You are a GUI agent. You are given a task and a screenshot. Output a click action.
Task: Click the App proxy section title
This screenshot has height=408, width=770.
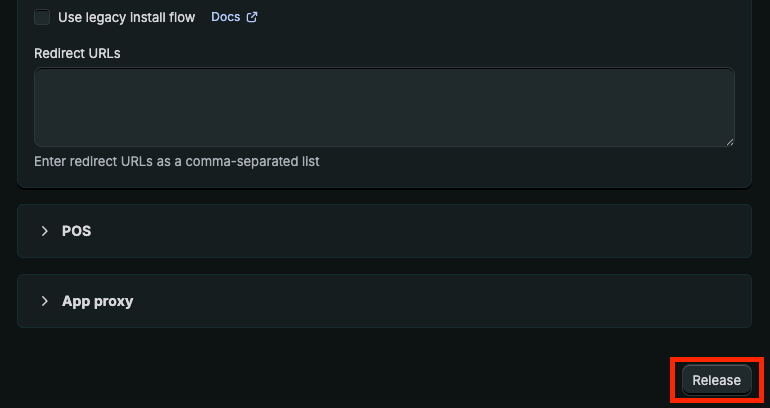pyautogui.click(x=97, y=301)
